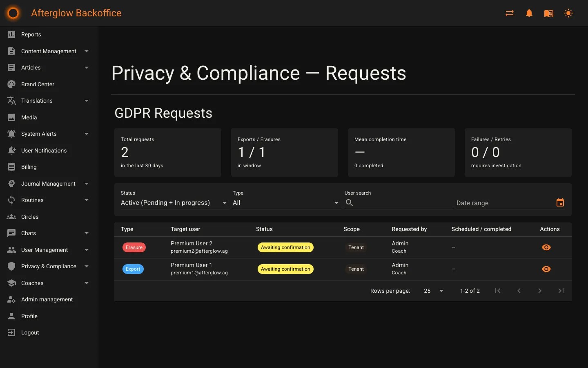This screenshot has height=368, width=588.
Task: Expand Content Management submenu arrow
Action: point(87,51)
